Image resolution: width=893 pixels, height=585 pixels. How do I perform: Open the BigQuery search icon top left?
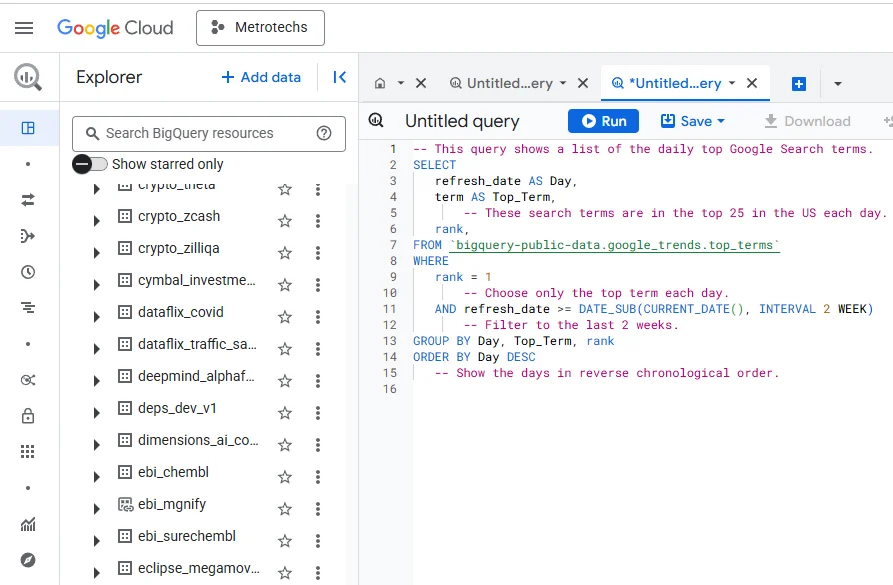click(x=28, y=76)
